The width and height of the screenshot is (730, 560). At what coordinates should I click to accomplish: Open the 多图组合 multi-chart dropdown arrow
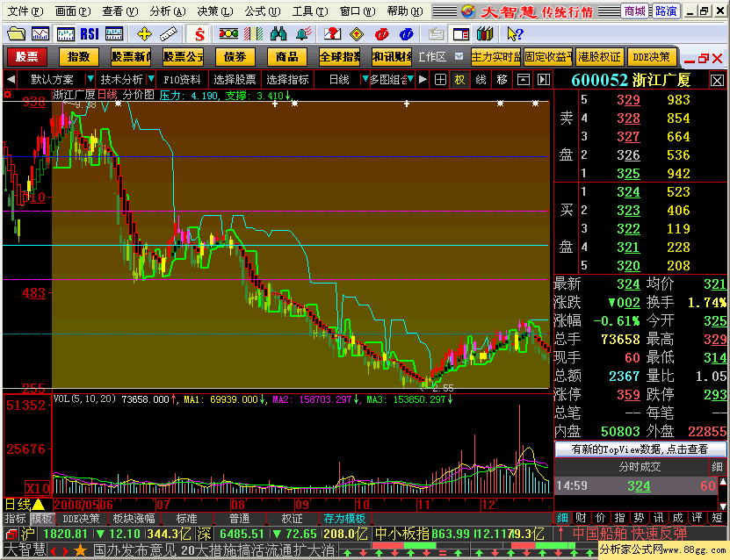(410, 79)
